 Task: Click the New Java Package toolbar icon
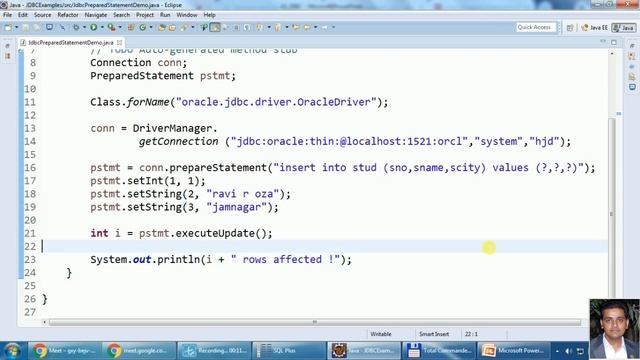(131, 27)
